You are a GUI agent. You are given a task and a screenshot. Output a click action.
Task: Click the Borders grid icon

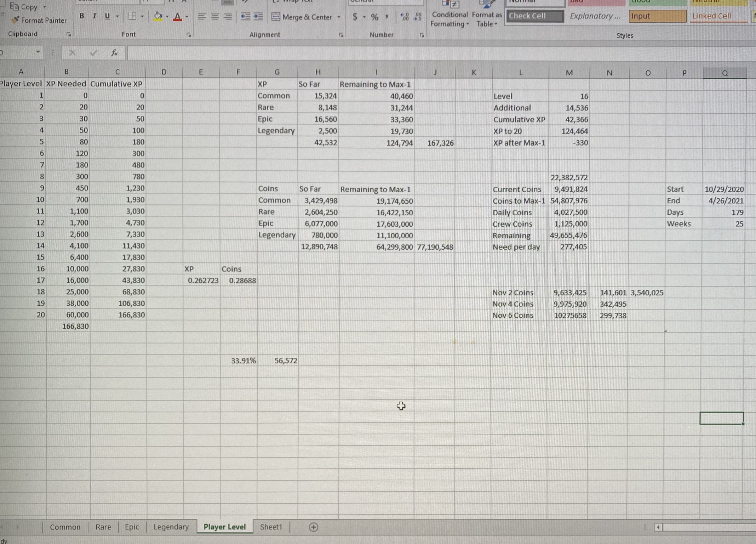point(132,16)
